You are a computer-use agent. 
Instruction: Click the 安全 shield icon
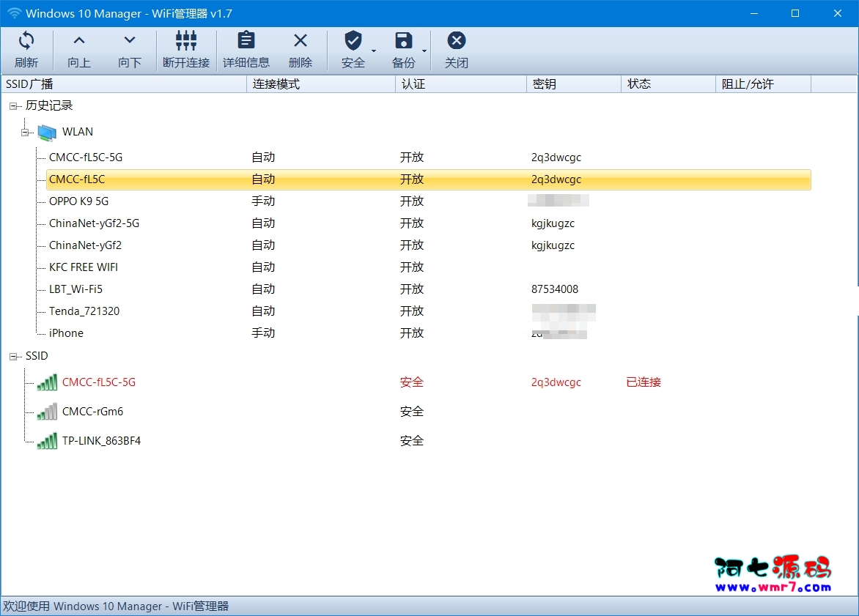tap(353, 40)
